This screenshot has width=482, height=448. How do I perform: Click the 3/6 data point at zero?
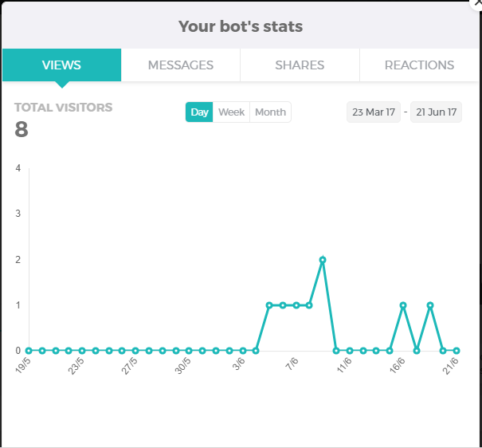(242, 350)
